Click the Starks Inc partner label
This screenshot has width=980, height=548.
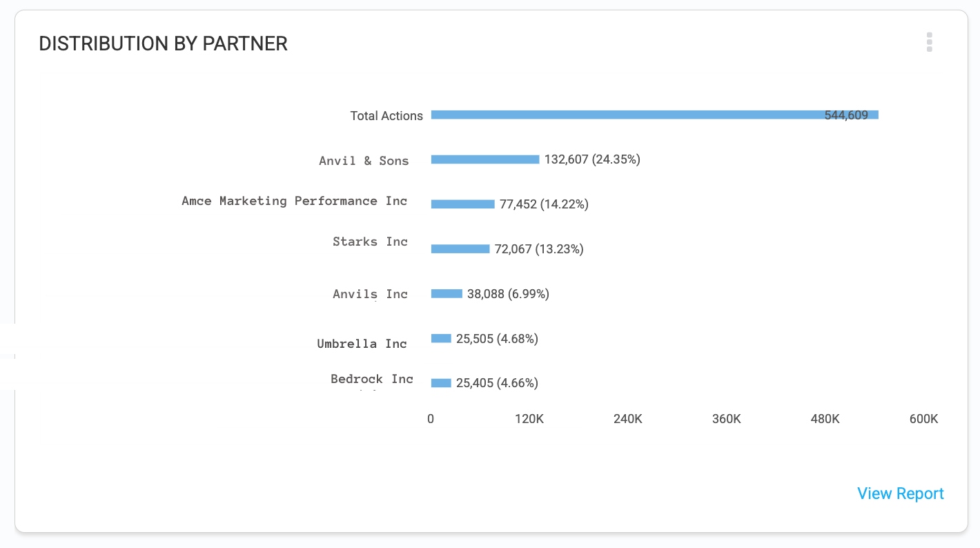370,242
